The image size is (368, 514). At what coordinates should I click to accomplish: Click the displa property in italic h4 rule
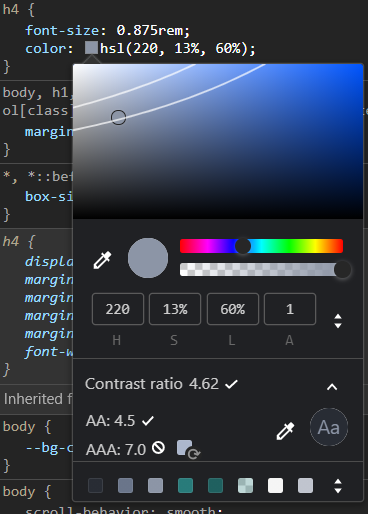(49, 262)
